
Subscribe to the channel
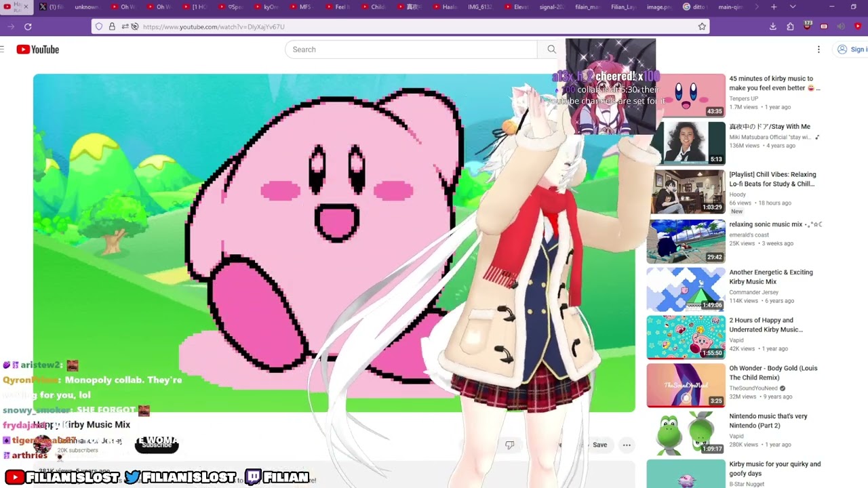point(157,445)
